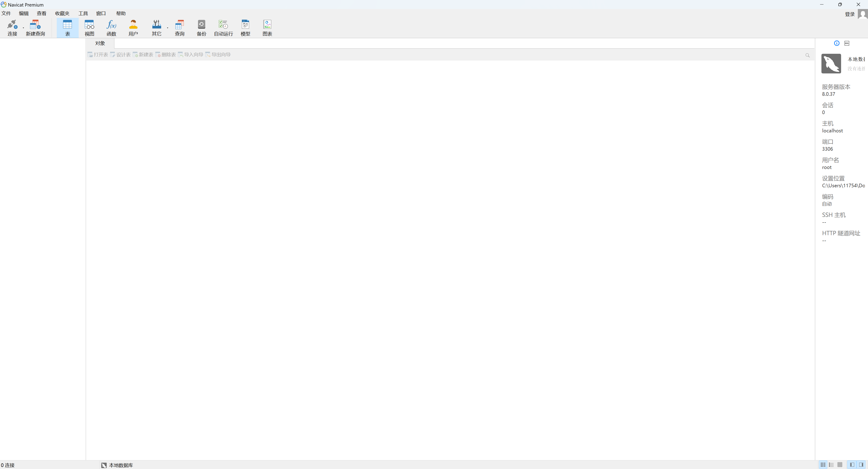Viewport: 868px width, 469px height.
Task: Select the 视图 (View) toolbar icon
Action: [89, 28]
